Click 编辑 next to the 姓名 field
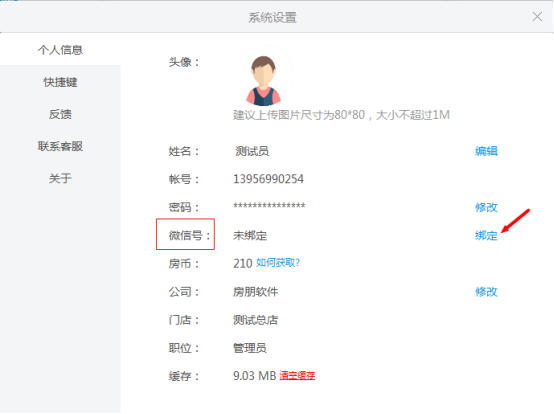554x414 pixels. click(x=486, y=151)
